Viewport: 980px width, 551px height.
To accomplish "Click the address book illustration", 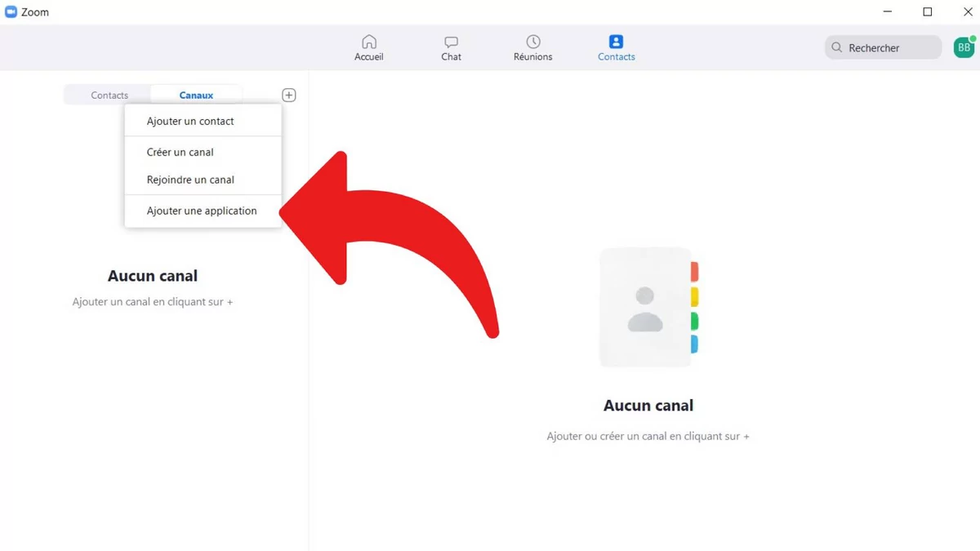I will [x=648, y=307].
